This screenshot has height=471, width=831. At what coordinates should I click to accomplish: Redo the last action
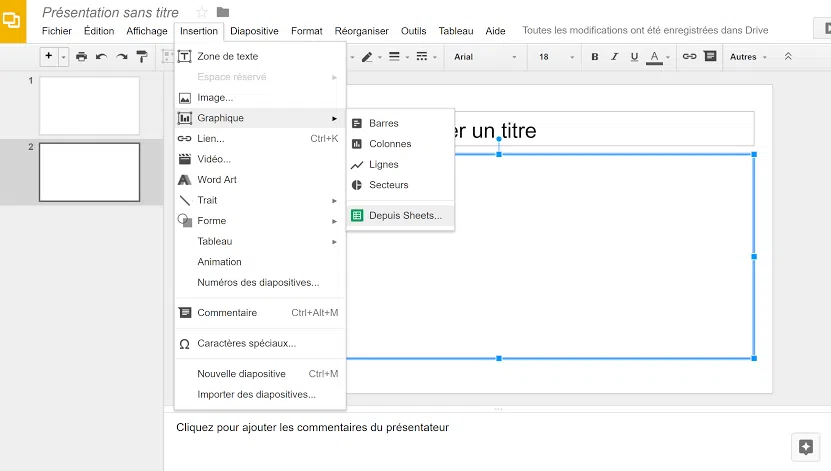click(122, 57)
